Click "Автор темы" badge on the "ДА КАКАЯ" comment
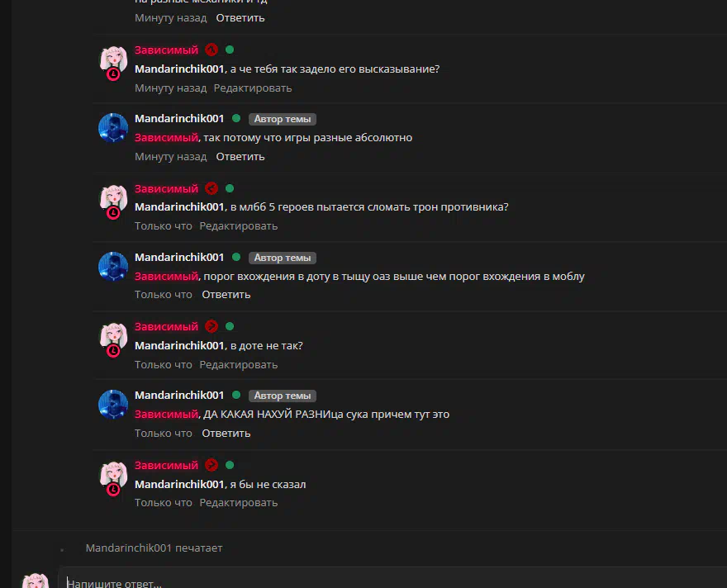Image resolution: width=727 pixels, height=588 pixels. point(283,396)
